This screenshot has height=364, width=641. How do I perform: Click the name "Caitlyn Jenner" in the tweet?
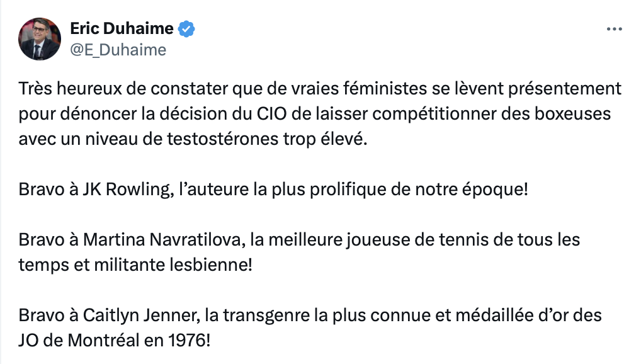click(142, 316)
